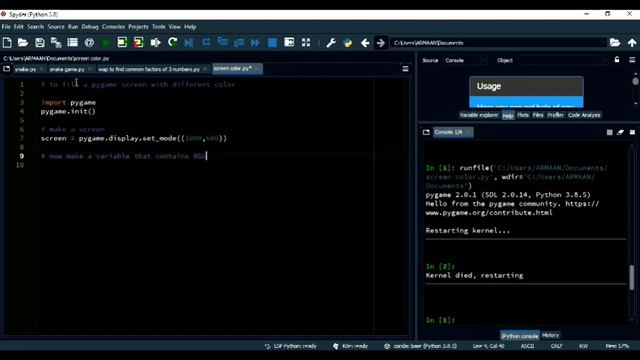Click the @ symbol finder icon
Image resolution: width=640 pixels, height=360 pixels.
point(89,42)
